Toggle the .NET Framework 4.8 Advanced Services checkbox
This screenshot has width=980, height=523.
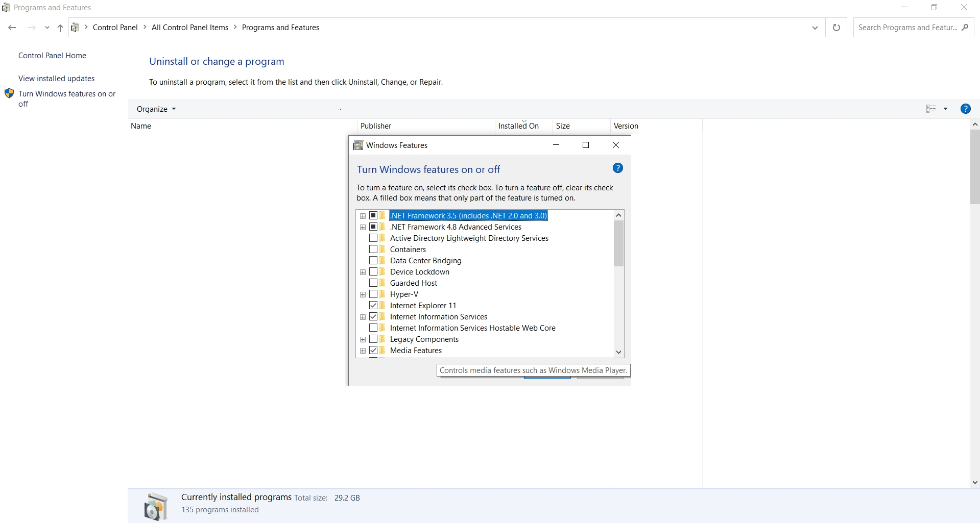click(x=373, y=227)
